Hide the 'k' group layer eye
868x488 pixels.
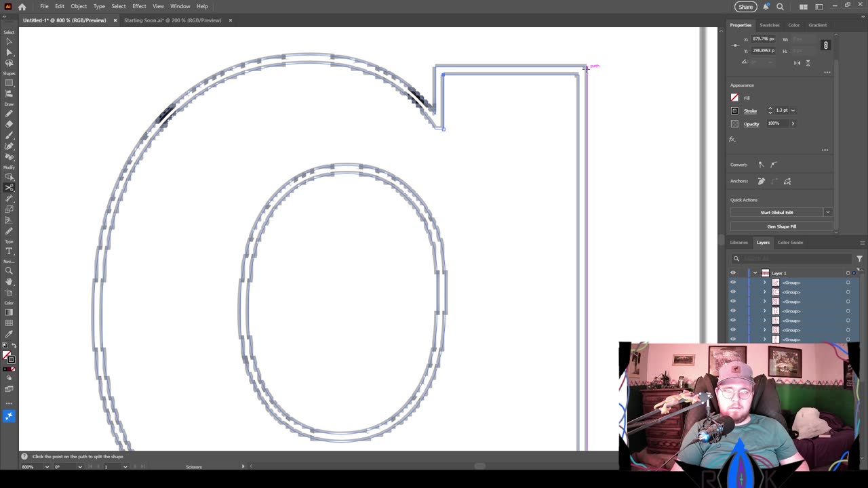pyautogui.click(x=733, y=283)
